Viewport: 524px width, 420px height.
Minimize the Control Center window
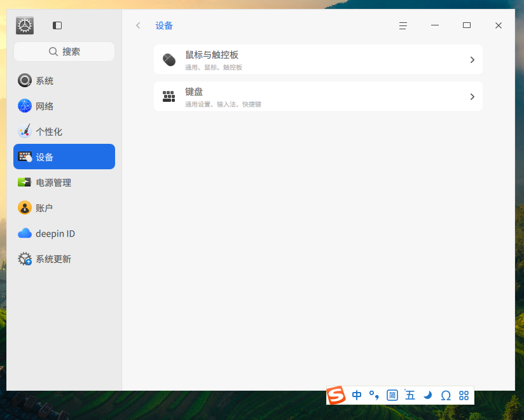435,25
